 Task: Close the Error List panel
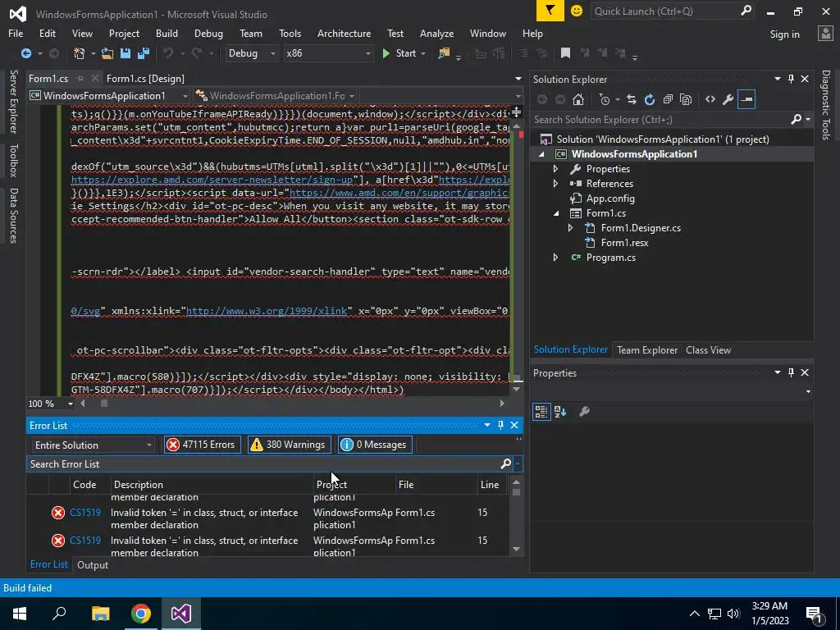coord(514,425)
